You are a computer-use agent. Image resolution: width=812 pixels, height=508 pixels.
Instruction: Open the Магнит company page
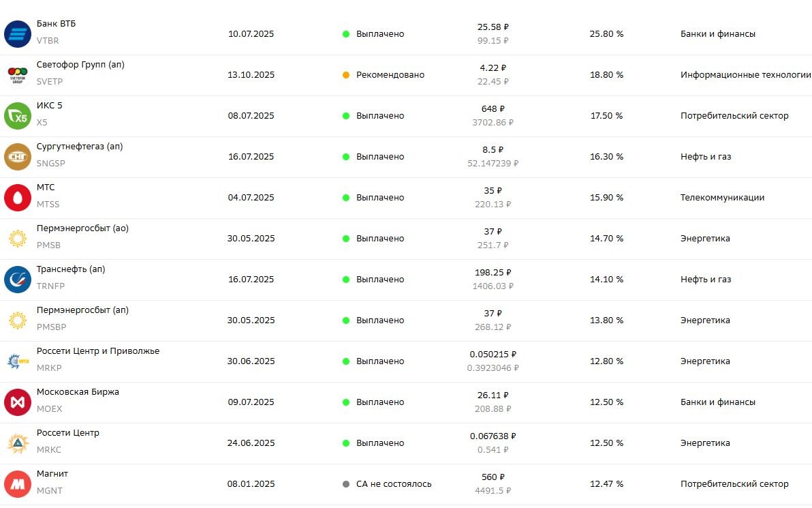52,475
